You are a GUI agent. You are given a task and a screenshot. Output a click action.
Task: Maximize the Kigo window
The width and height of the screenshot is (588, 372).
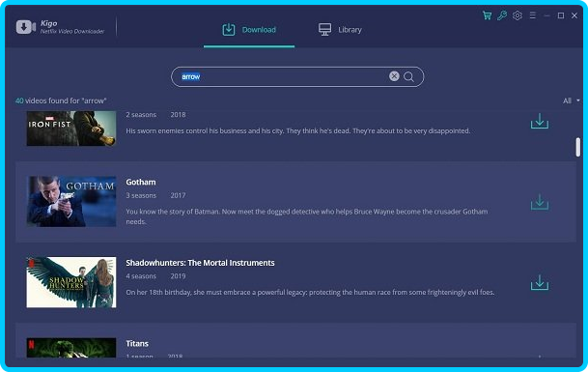pos(561,15)
